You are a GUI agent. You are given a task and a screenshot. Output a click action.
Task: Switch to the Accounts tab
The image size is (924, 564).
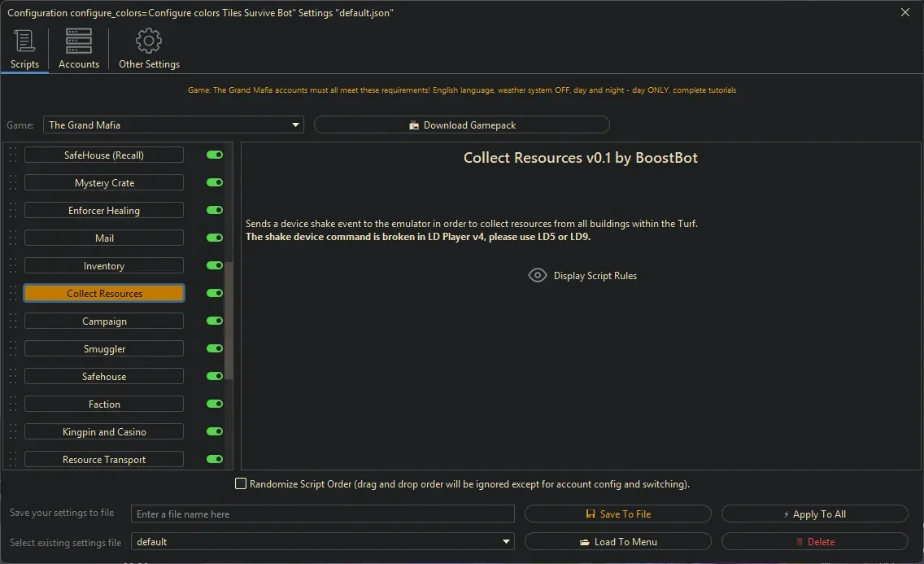click(78, 50)
